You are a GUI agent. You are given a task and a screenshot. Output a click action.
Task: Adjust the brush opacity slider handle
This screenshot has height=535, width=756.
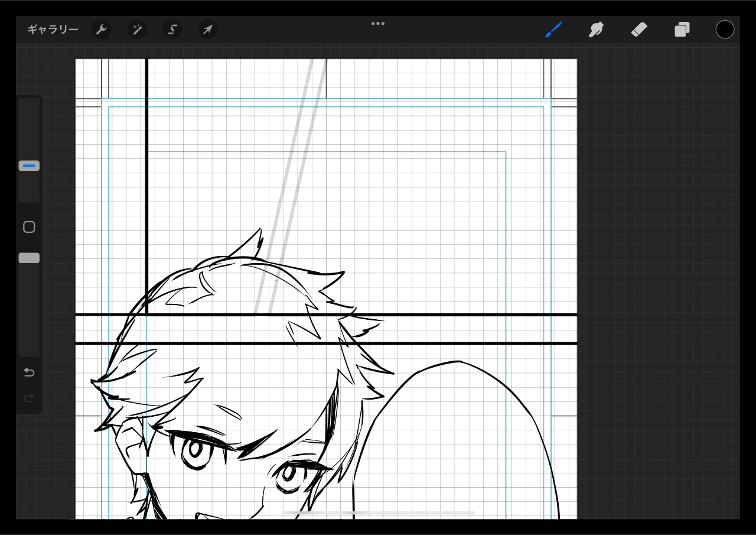(x=29, y=258)
